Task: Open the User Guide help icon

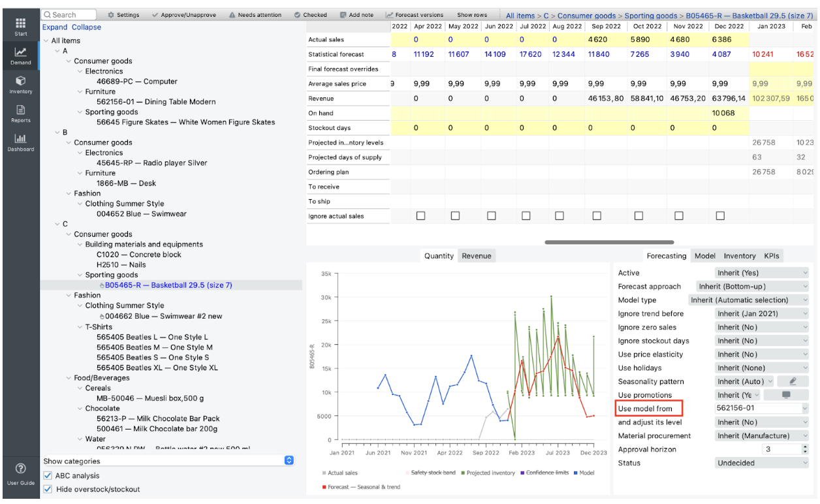Action: point(20,469)
